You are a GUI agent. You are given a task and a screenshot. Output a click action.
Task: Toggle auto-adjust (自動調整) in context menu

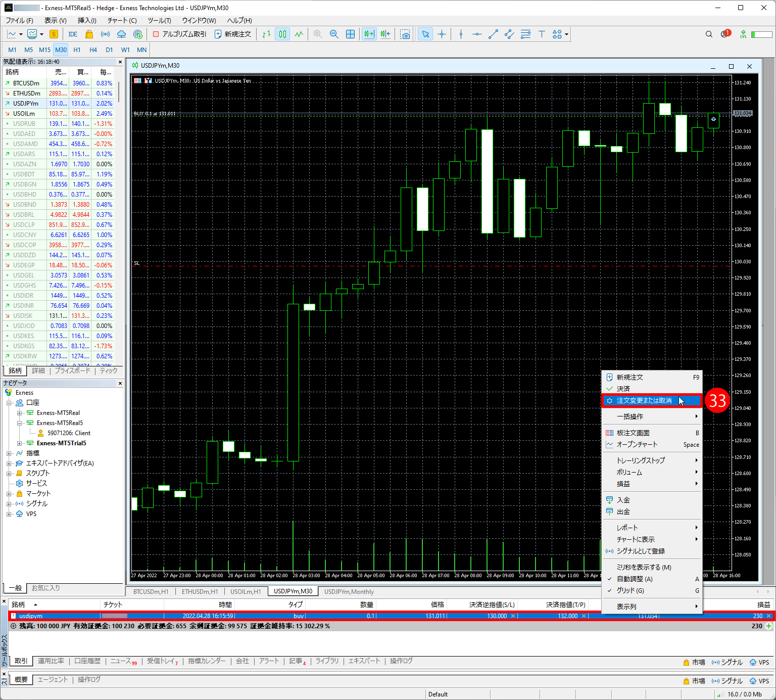point(634,579)
